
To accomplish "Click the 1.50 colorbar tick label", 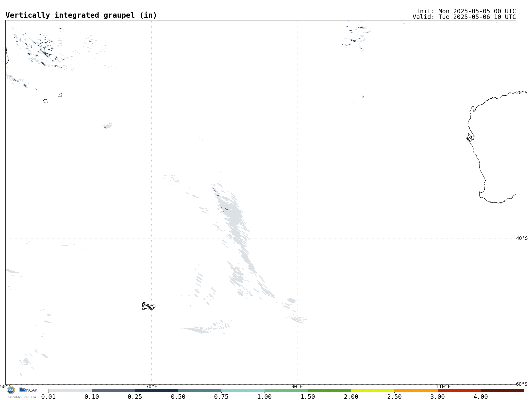I will click(x=308, y=397).
